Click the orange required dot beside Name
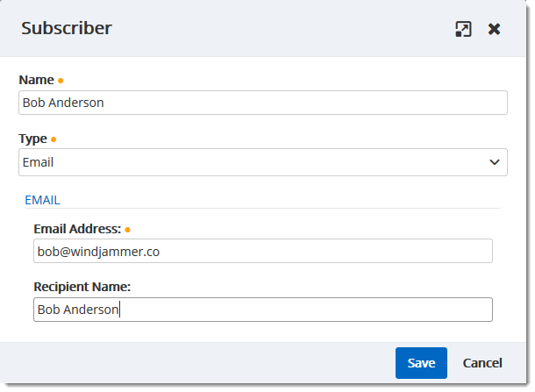Viewport: 535px width, 392px height. pos(61,81)
